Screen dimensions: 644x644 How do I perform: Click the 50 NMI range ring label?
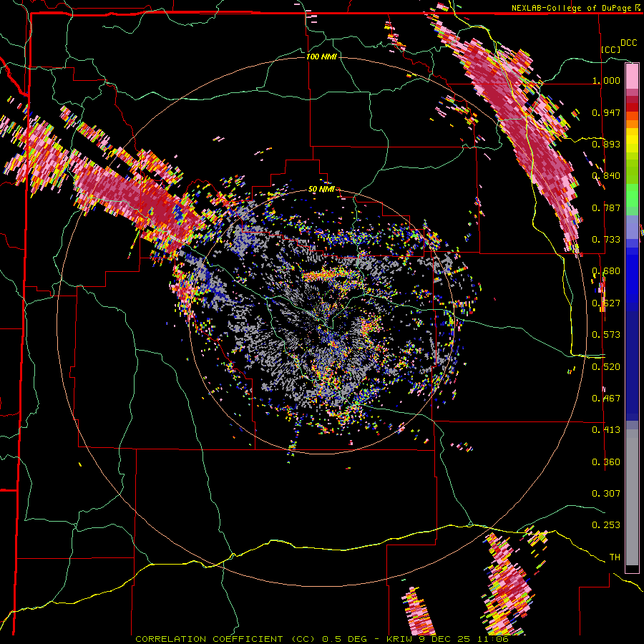click(x=321, y=189)
